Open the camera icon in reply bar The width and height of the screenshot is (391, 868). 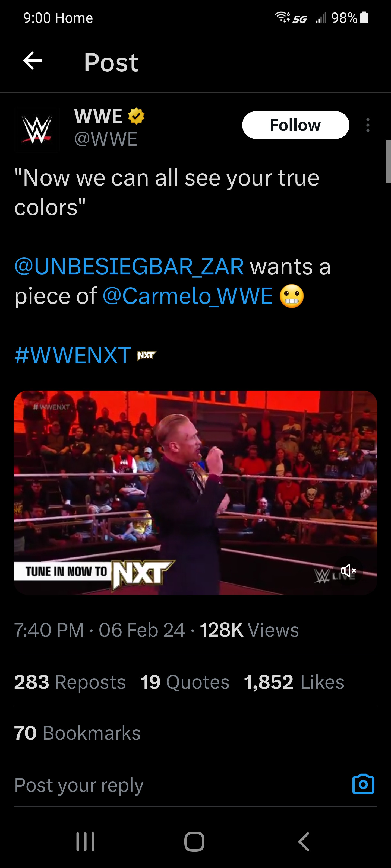pos(363,784)
